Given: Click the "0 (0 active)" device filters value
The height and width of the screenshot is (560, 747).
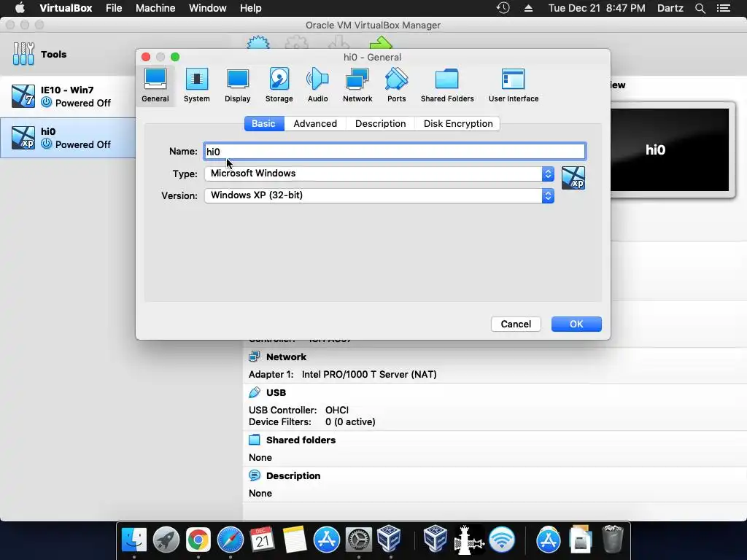Looking at the screenshot, I should point(350,422).
